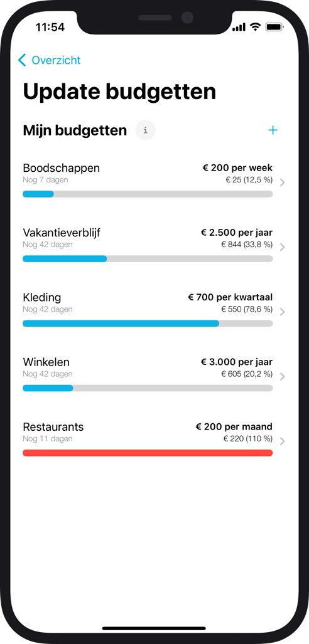Viewport: 309px width, 644px height.
Task: Tap the chevron next to Winkelen
Action: coord(282,377)
